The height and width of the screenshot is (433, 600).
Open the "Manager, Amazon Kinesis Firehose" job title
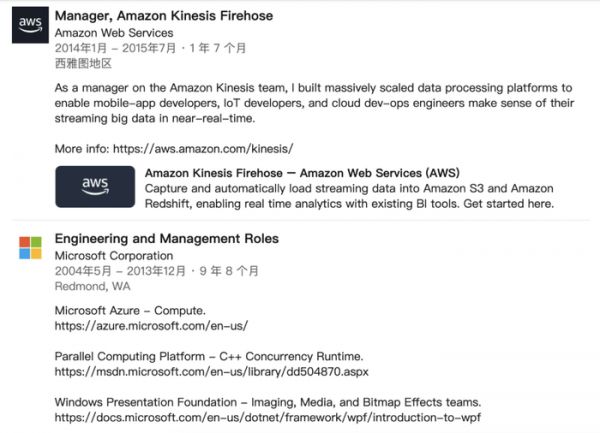click(163, 16)
